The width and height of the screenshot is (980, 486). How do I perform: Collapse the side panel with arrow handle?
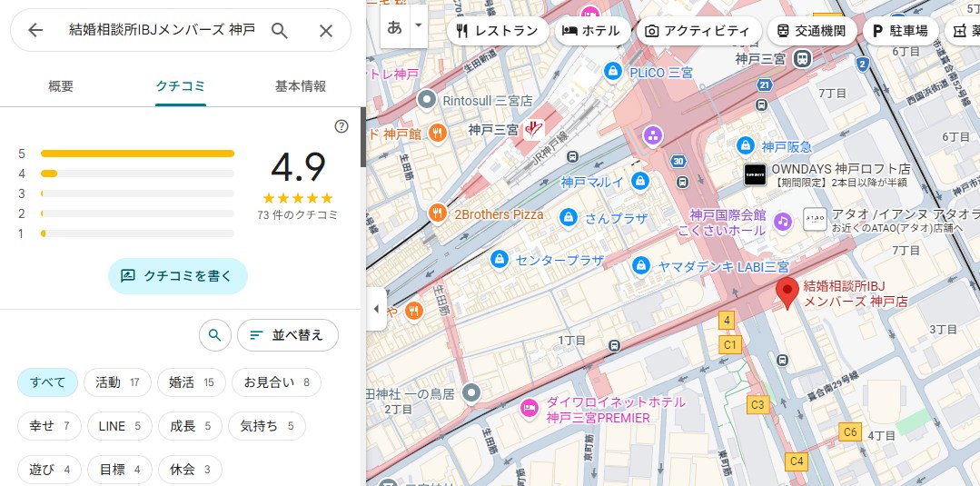tap(376, 309)
